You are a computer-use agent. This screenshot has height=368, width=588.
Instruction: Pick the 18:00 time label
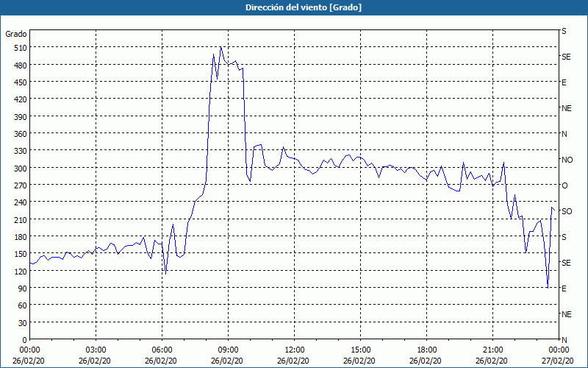(x=426, y=350)
